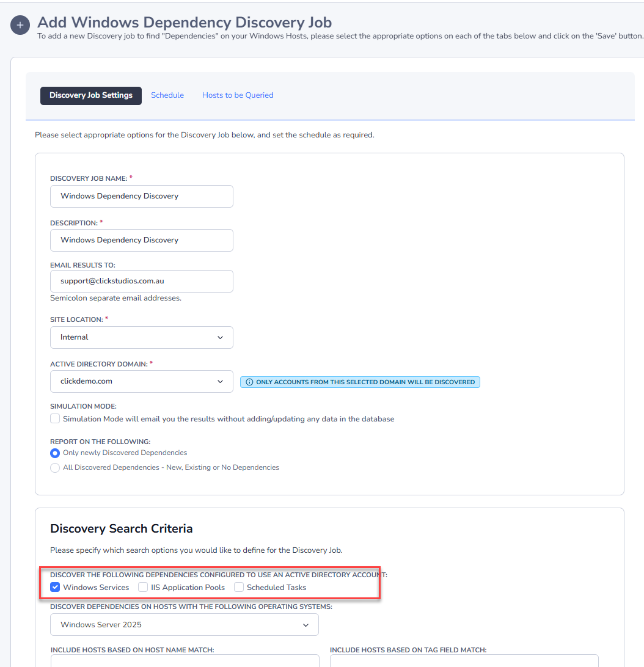Screen dimensions: 644x667
Task: Select Only newly Discovered Dependencies radio button
Action: (x=55, y=453)
